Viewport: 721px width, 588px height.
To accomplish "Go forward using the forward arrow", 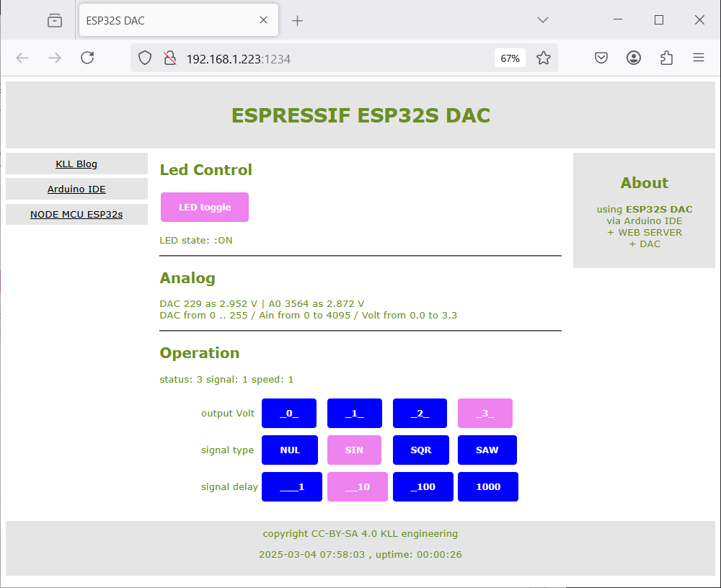I will [55, 58].
